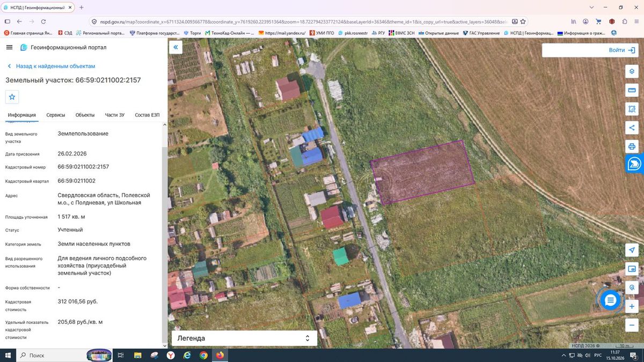The image size is (644, 362).
Task: Open the Firefox application menu
Action: (x=638, y=21)
